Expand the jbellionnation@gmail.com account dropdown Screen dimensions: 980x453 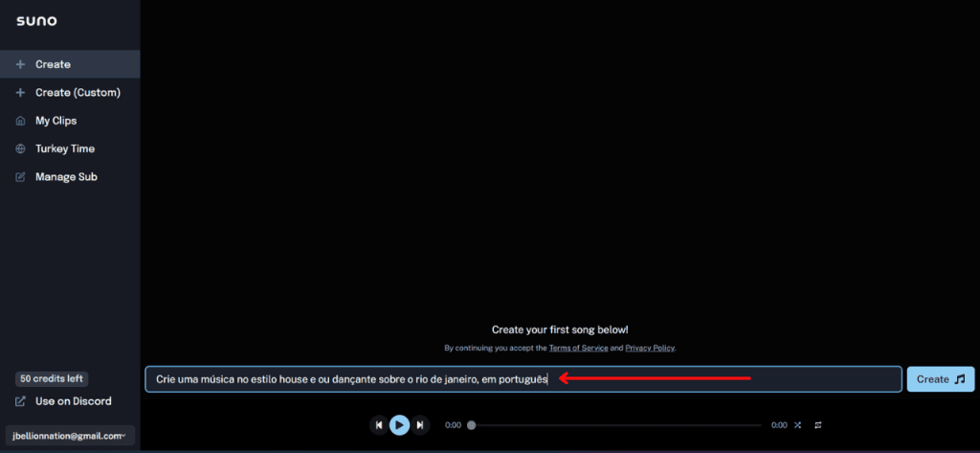pyautogui.click(x=70, y=436)
